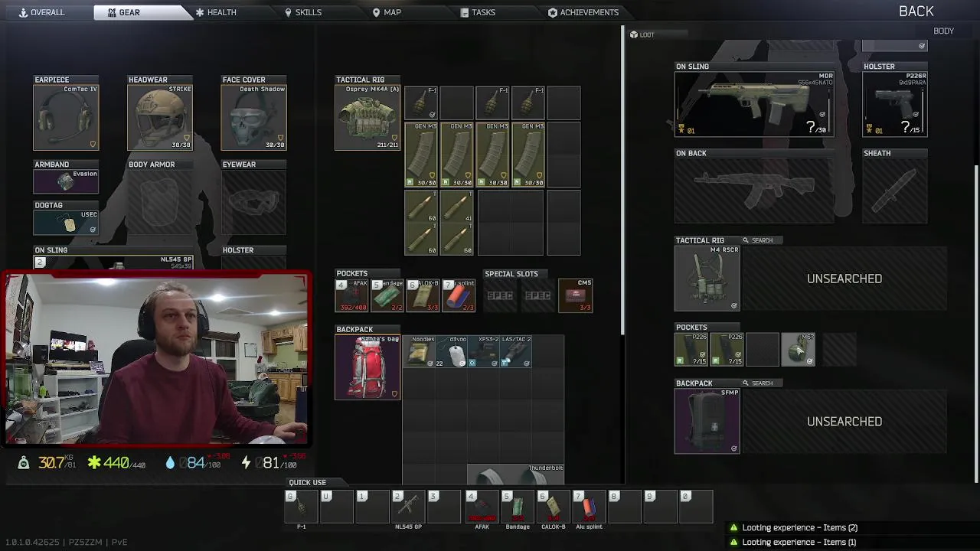Click the empty Sheath slot
This screenshot has height=551, width=980.
tap(895, 191)
